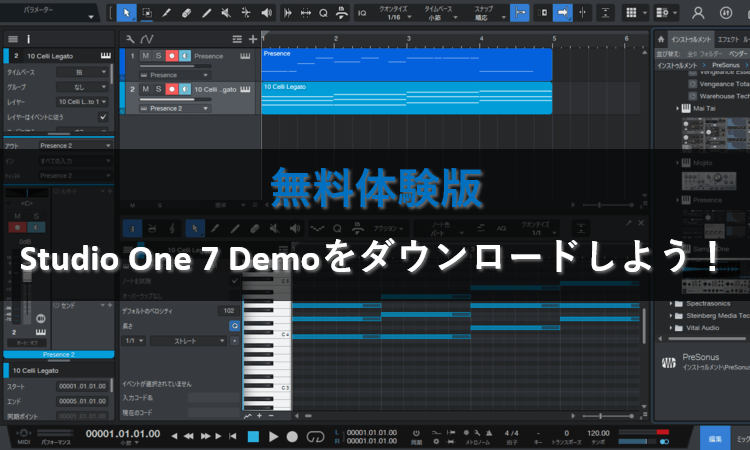
Task: Select the Arrow tool in top toolbar
Action: point(126,13)
